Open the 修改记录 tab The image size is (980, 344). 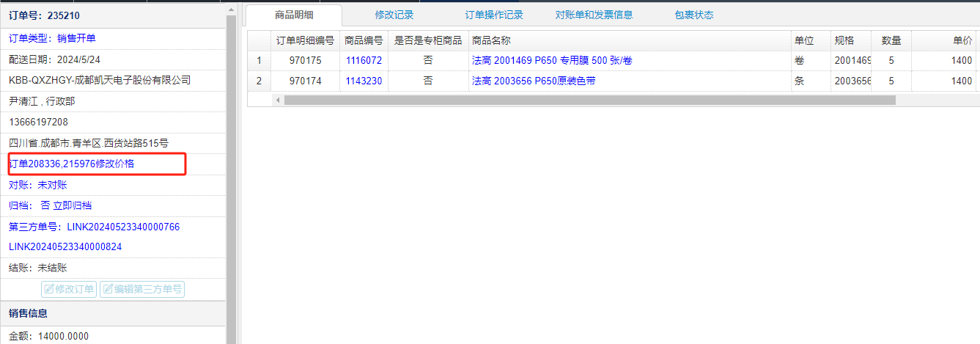394,15
